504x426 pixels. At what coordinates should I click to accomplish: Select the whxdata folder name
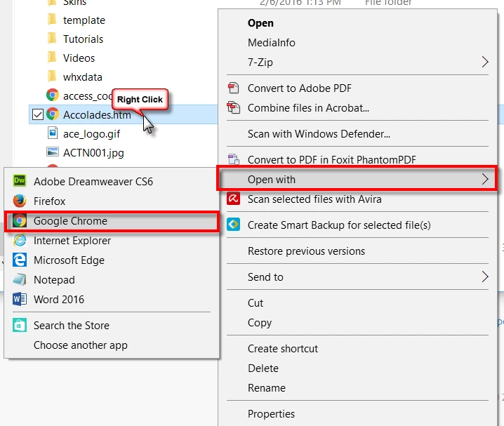(83, 77)
